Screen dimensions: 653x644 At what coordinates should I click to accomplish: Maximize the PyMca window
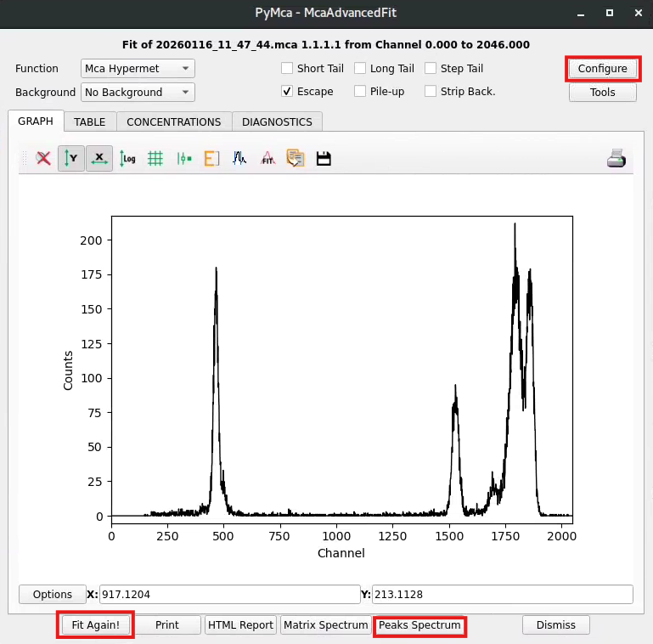point(610,14)
